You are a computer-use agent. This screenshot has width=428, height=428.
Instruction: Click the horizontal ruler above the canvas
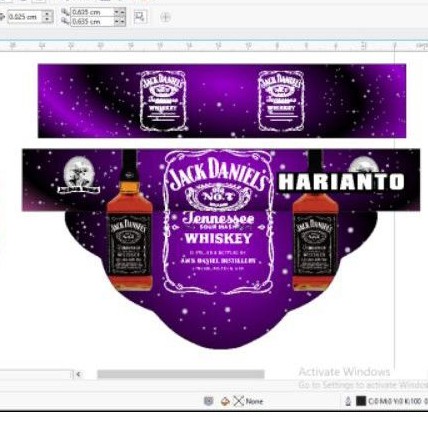pos(214,46)
